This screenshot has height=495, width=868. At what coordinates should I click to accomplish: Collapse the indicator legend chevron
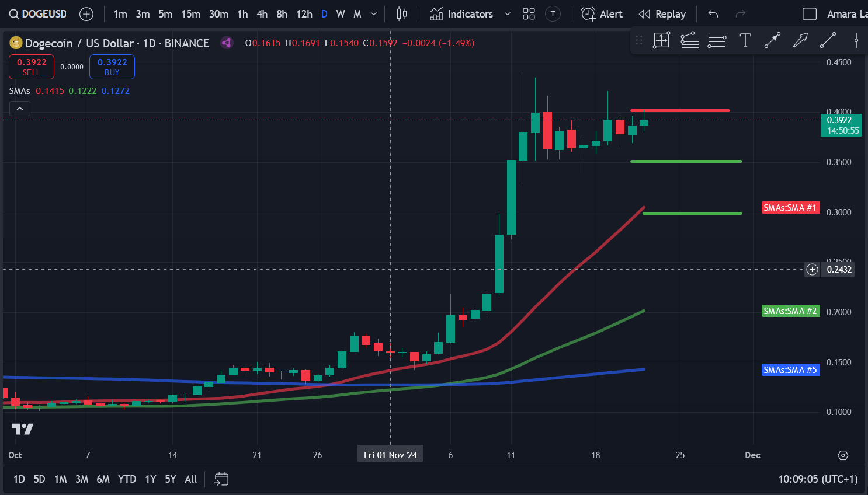pyautogui.click(x=20, y=109)
